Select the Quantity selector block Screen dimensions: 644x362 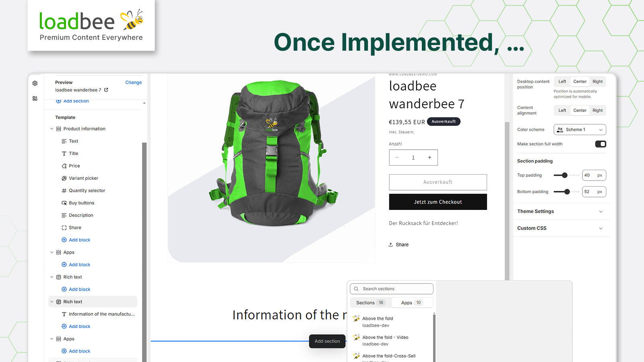[x=87, y=190]
